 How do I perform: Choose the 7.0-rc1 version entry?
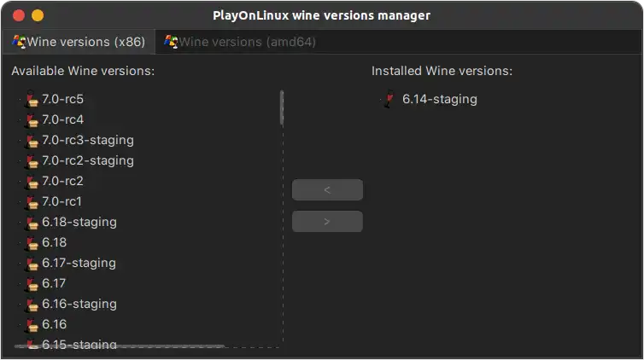tap(61, 201)
